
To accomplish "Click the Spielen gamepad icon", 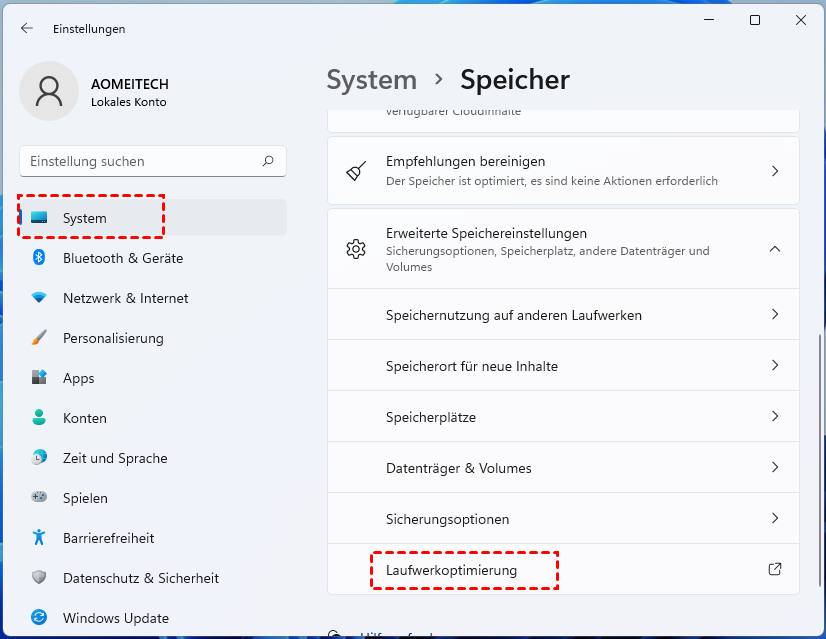I will pyautogui.click(x=39, y=498).
